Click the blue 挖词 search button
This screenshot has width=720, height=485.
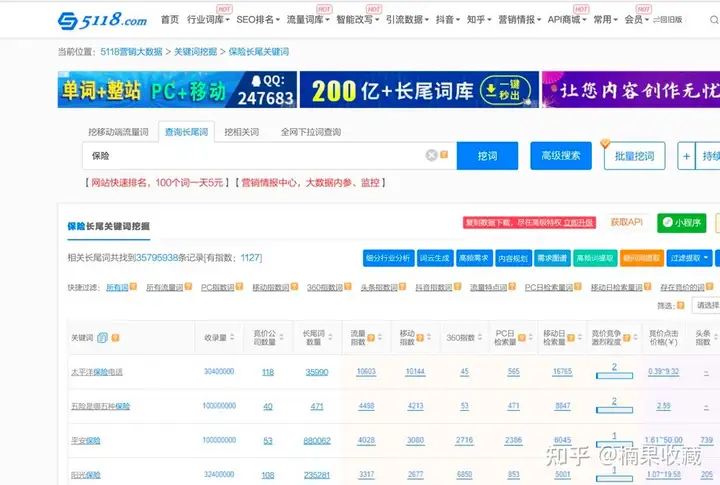coord(487,156)
